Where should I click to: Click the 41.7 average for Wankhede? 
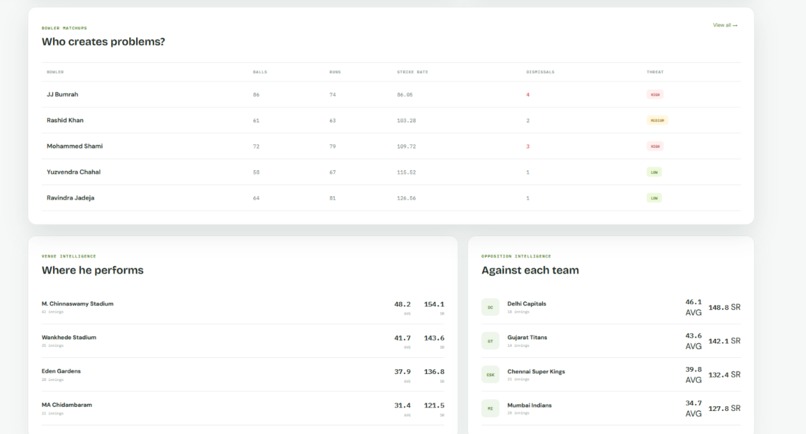click(402, 338)
